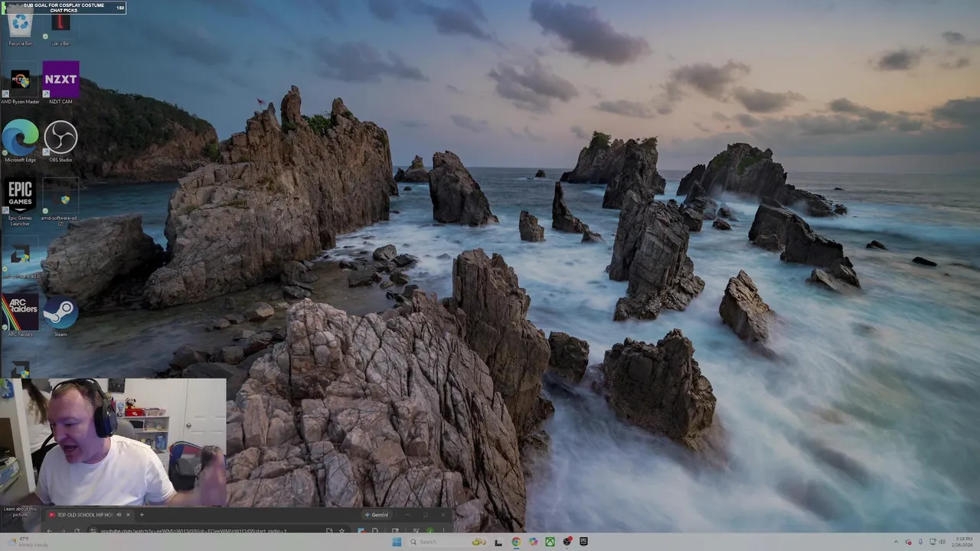Click the Gemini button in Chrome
This screenshot has width=980, height=551.
[x=377, y=514]
